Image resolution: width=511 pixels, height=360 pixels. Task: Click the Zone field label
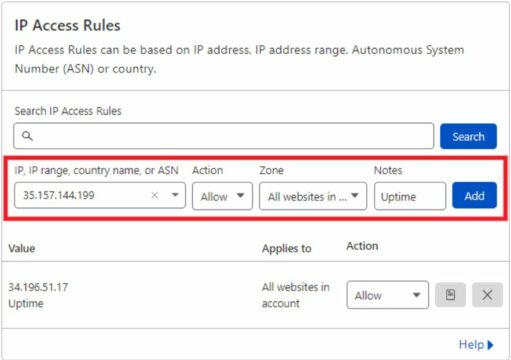click(271, 170)
